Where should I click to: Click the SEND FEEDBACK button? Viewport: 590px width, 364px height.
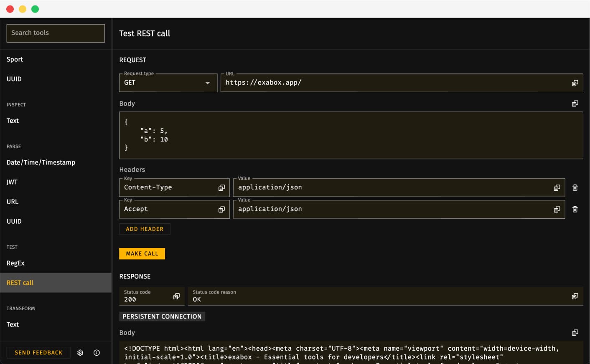coord(38,353)
